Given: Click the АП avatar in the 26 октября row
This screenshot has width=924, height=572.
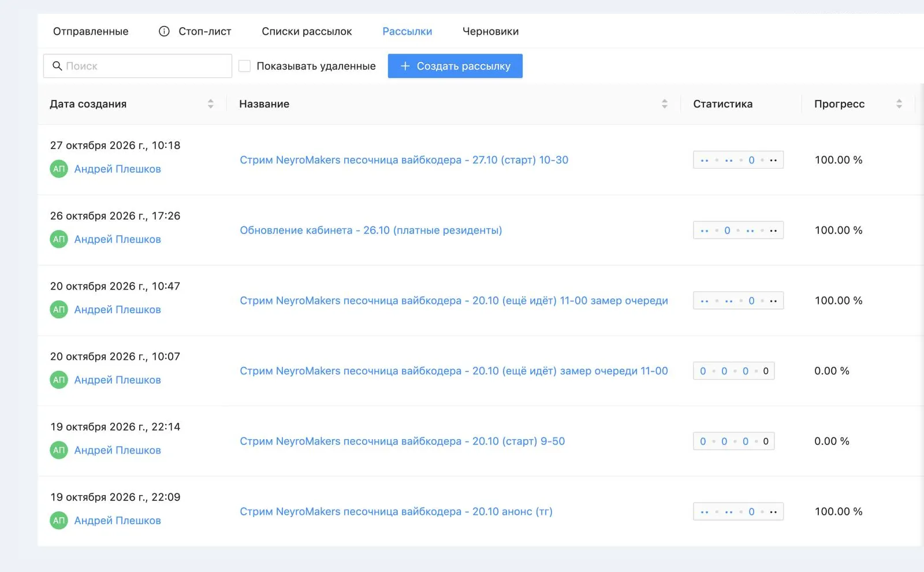Looking at the screenshot, I should tap(59, 239).
